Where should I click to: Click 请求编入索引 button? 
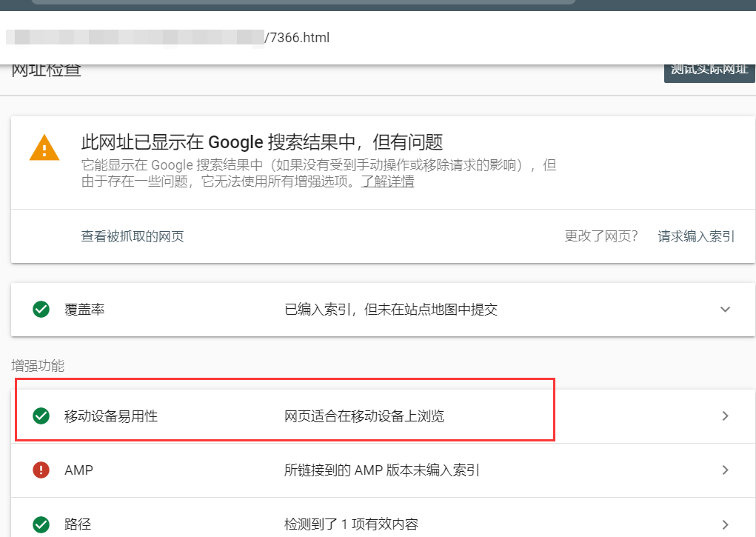coord(696,236)
